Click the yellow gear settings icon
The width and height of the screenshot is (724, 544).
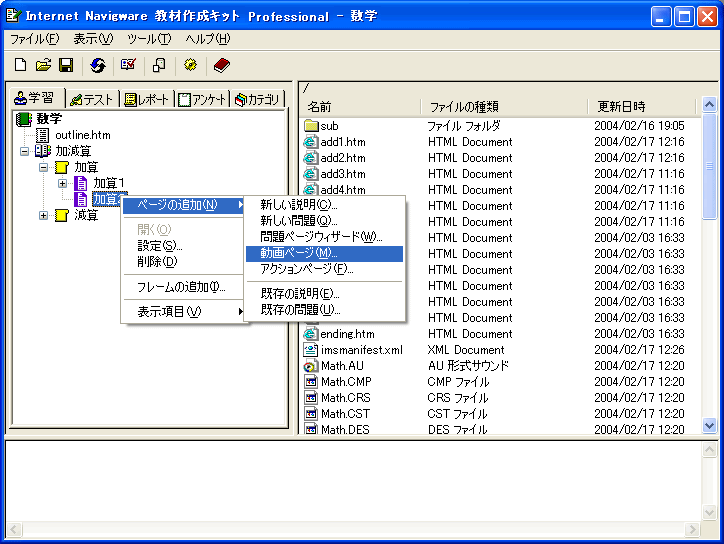pos(190,65)
